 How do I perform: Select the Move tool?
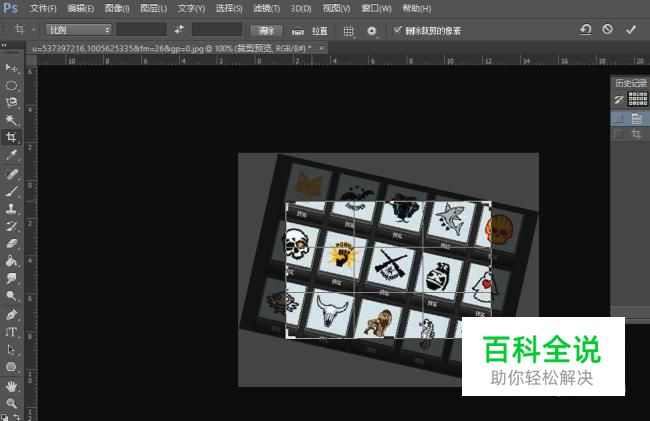click(11, 68)
